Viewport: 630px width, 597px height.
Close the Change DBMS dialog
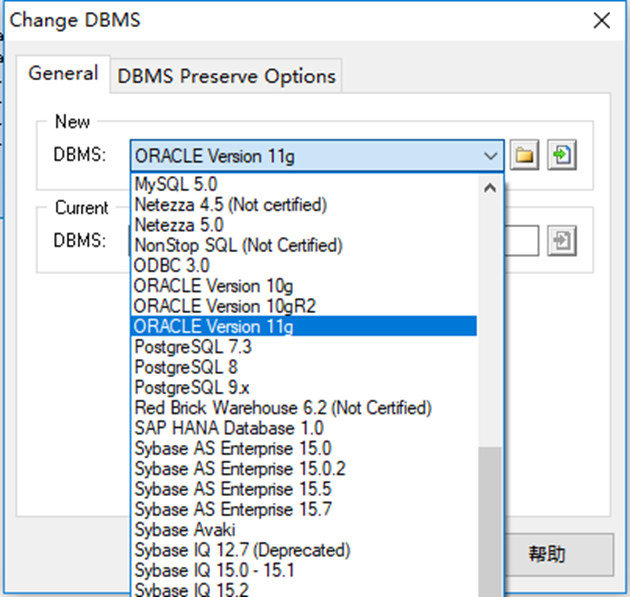601,20
